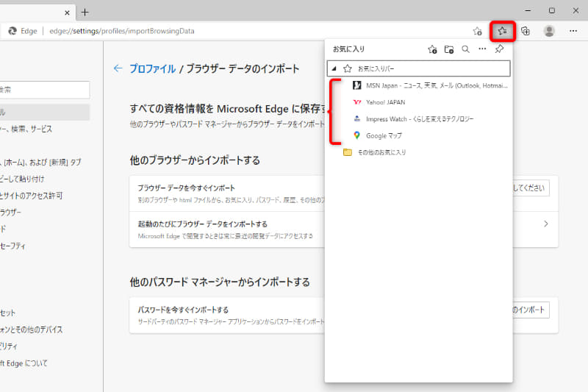The width and height of the screenshot is (588, 392).
Task: Collapse the お気に入りバー folder arrow
Action: click(x=334, y=68)
